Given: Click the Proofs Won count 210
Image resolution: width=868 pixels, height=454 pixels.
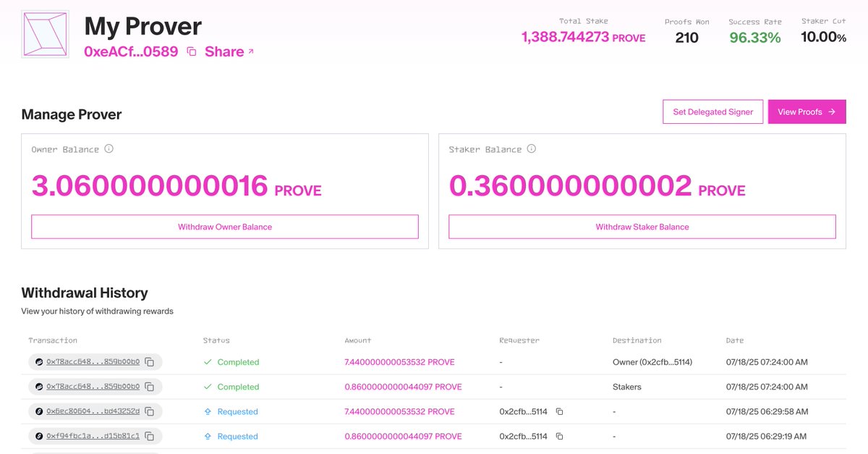Looking at the screenshot, I should coord(686,38).
